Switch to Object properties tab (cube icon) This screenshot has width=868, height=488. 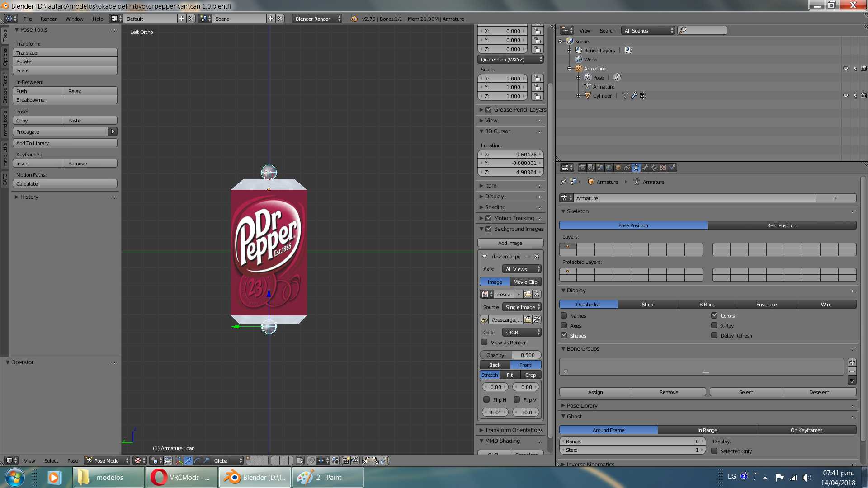618,168
